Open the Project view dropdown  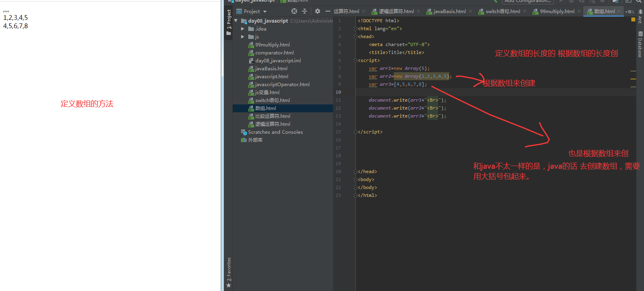pos(251,12)
